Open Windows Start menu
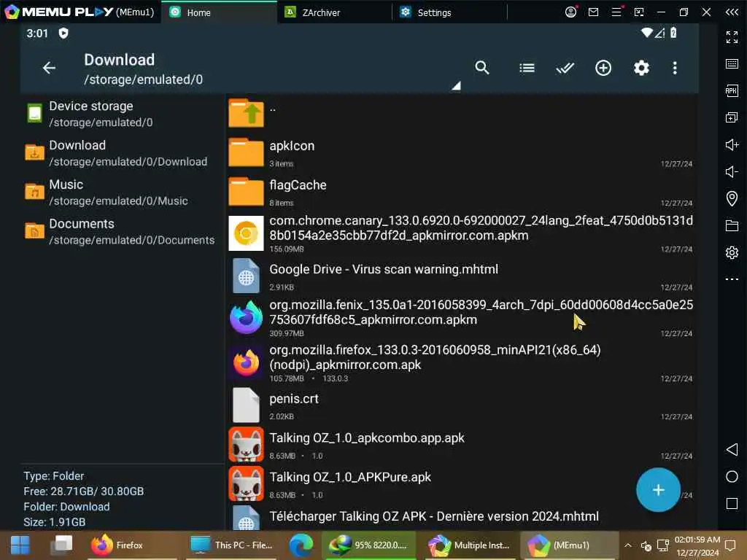The width and height of the screenshot is (747, 560). 20,545
